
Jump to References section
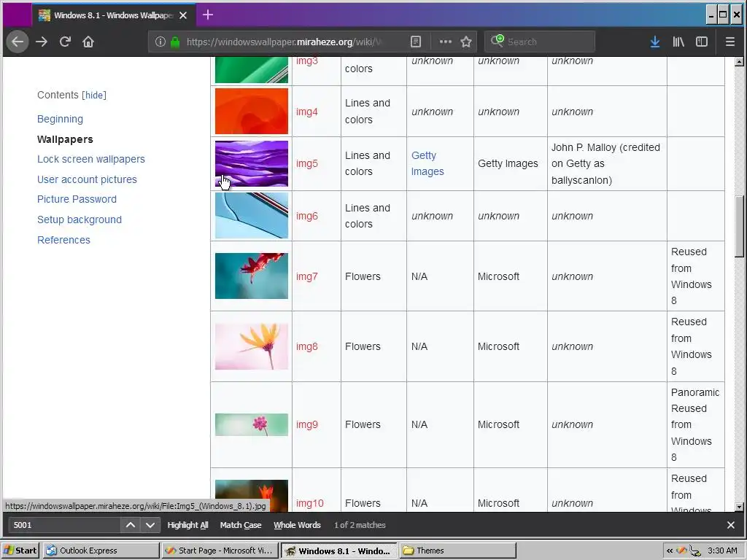coord(64,240)
